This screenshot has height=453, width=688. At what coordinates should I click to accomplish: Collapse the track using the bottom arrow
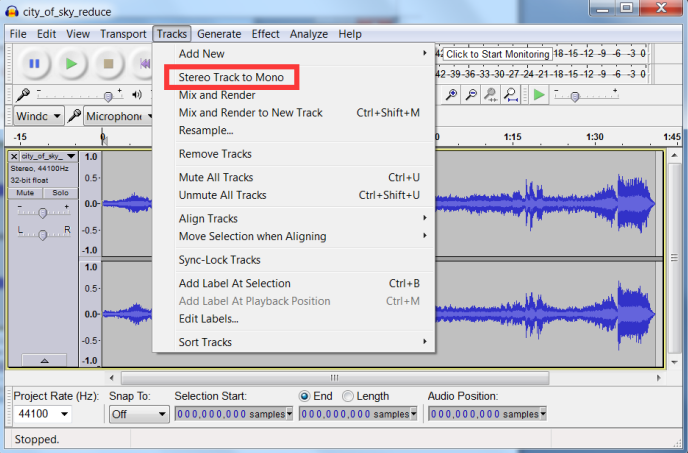click(43, 359)
